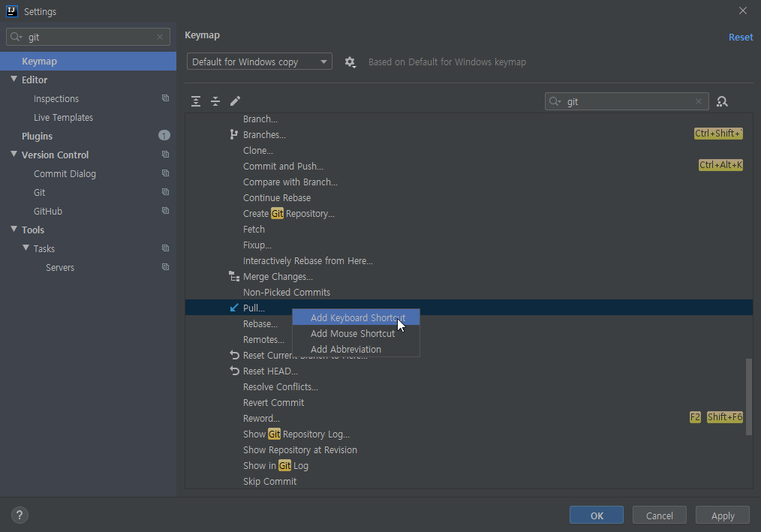
Task: Click the search icon in sidebar search
Action: pos(16,37)
